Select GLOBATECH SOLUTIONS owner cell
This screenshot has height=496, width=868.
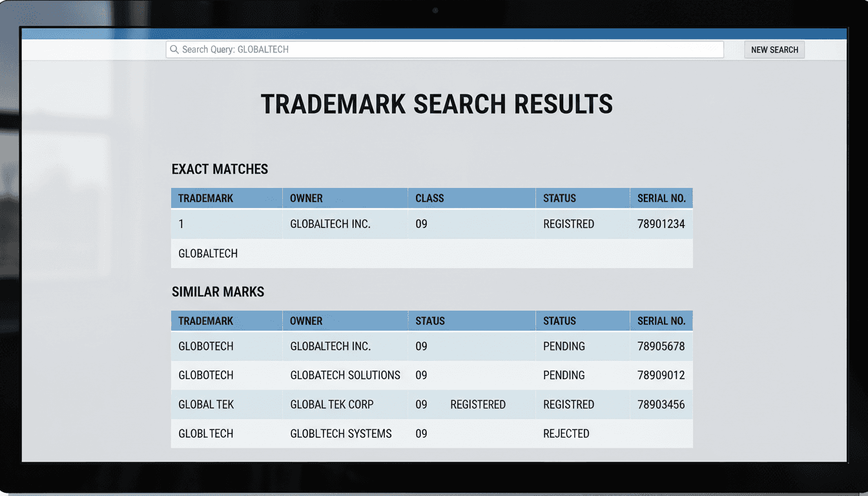[x=345, y=375]
